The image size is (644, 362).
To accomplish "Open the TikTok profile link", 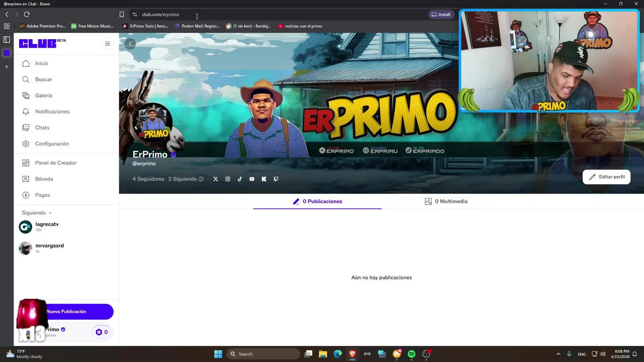I will 239,179.
